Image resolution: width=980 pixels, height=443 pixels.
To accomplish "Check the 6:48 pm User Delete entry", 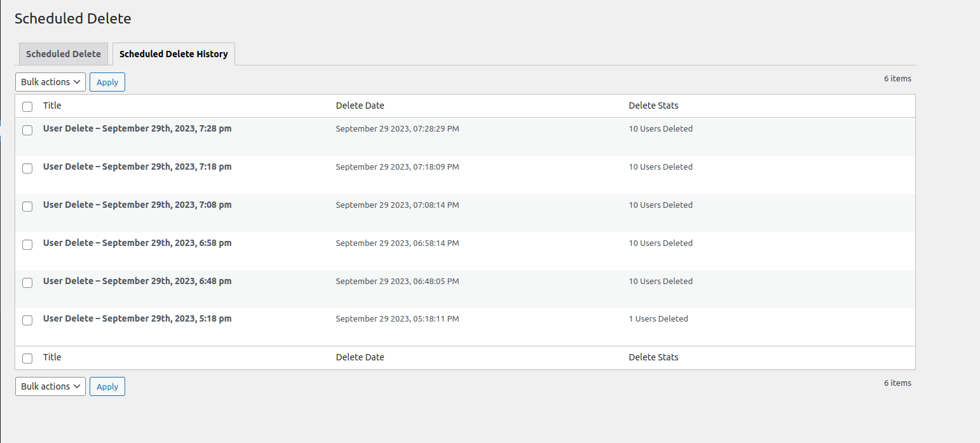I will tap(27, 282).
